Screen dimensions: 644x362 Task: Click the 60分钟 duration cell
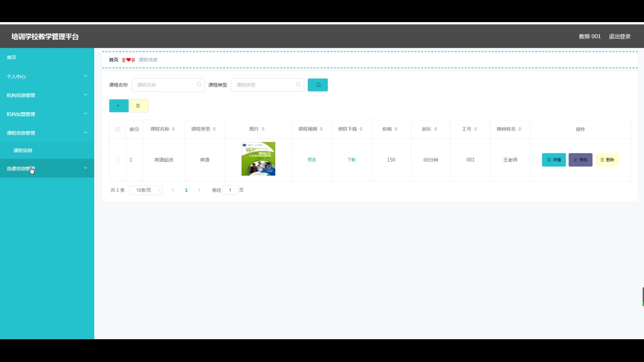tap(431, 160)
